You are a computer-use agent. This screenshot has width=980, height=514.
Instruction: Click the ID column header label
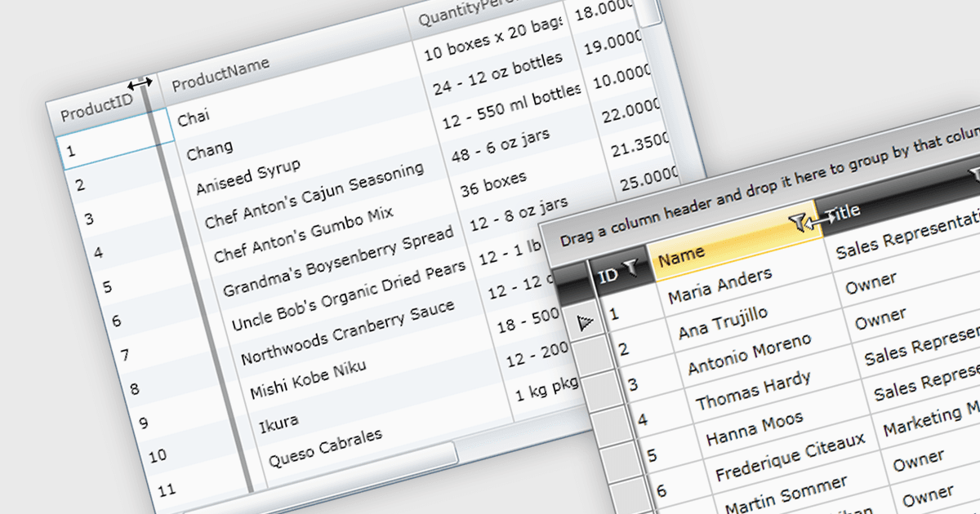[x=608, y=276]
